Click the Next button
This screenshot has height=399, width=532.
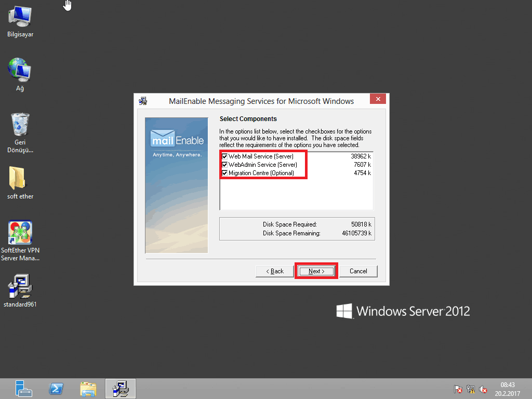coord(316,271)
